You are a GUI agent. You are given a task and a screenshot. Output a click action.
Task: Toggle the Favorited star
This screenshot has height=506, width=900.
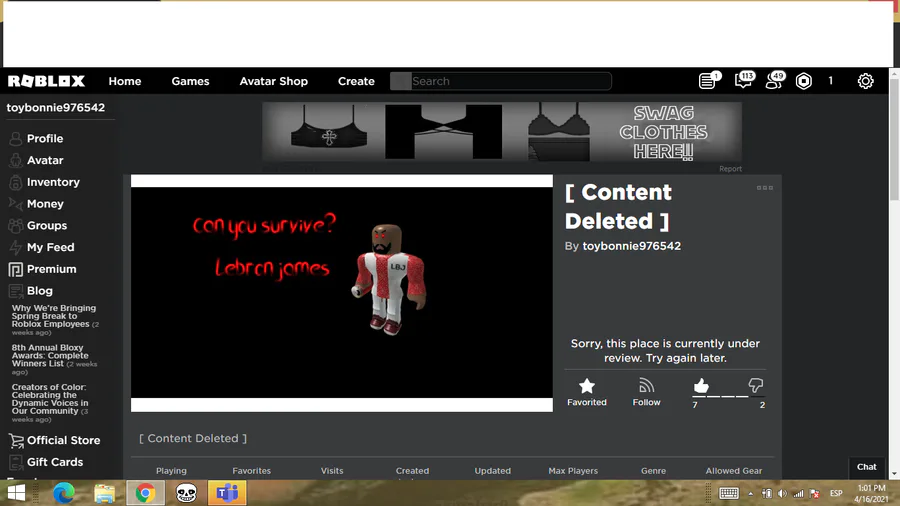coord(587,386)
